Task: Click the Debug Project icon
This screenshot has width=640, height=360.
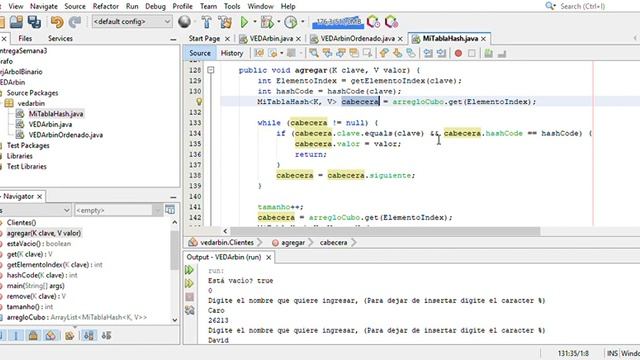Action: coord(267,22)
